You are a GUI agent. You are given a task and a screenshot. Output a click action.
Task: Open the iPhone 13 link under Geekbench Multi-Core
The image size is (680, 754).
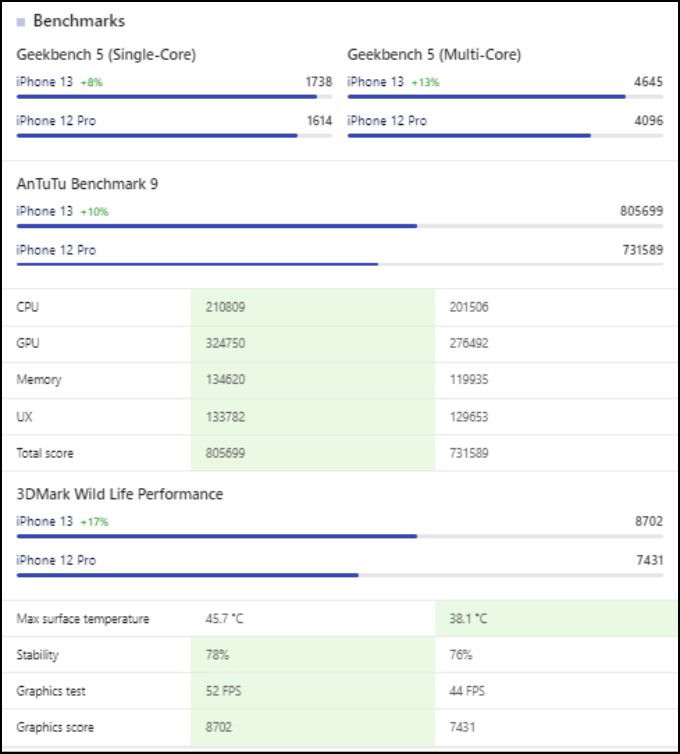tap(376, 82)
